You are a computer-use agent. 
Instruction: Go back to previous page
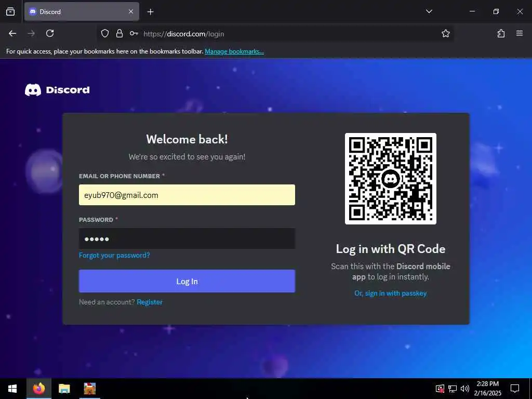point(12,33)
